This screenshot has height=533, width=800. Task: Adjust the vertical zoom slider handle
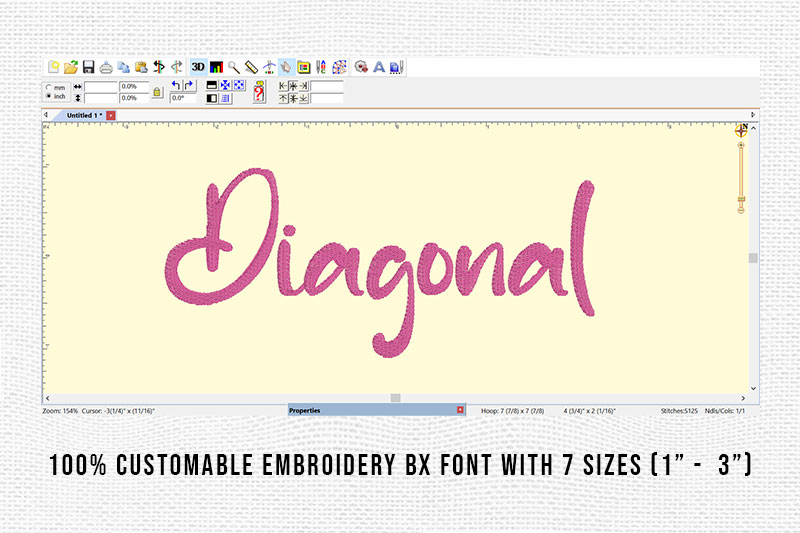click(741, 199)
